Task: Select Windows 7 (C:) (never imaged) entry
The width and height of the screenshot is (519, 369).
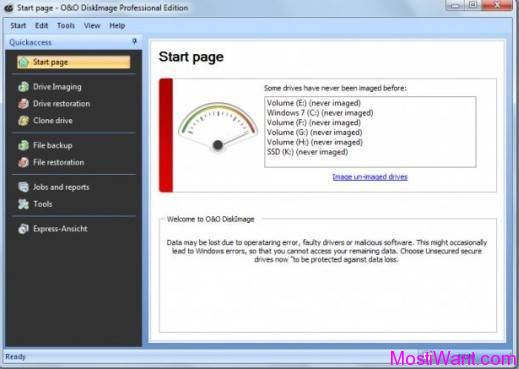Action: [320, 113]
